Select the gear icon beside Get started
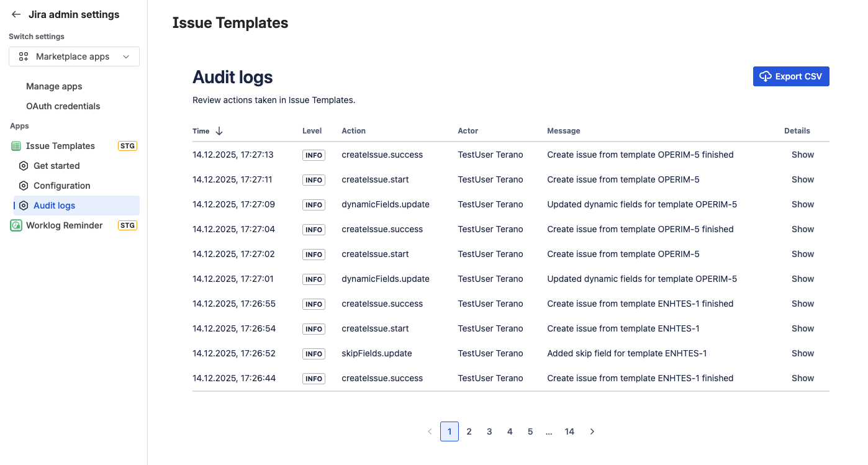868x465 pixels. [x=23, y=166]
